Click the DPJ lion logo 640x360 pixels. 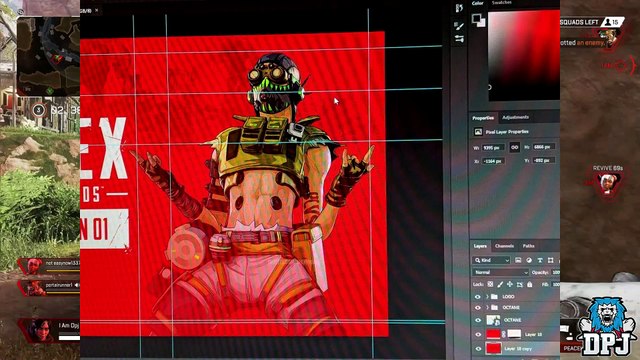[607, 326]
